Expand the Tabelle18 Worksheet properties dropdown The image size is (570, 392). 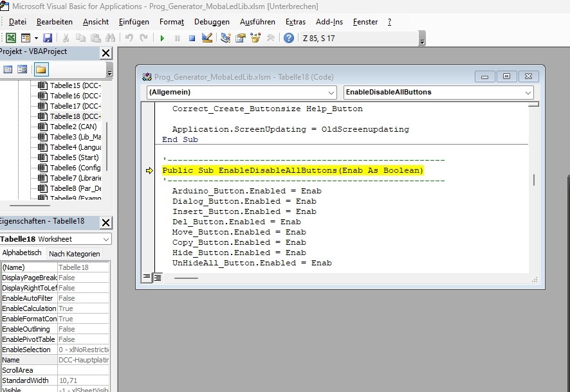click(x=106, y=239)
